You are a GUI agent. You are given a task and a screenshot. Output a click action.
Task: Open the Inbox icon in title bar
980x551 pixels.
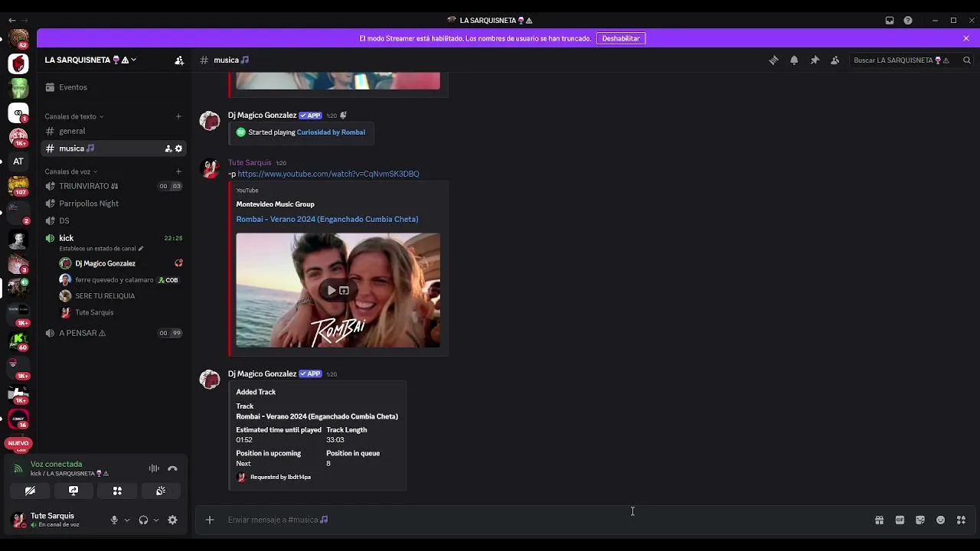click(890, 21)
